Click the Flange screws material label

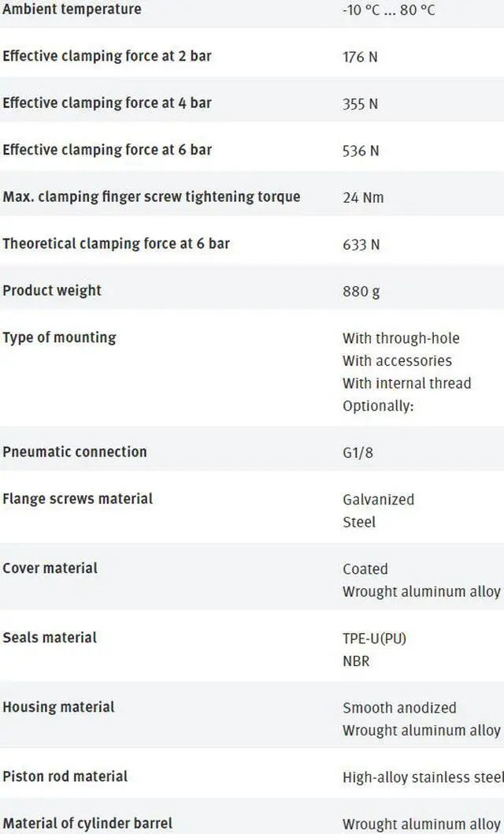tap(78, 499)
